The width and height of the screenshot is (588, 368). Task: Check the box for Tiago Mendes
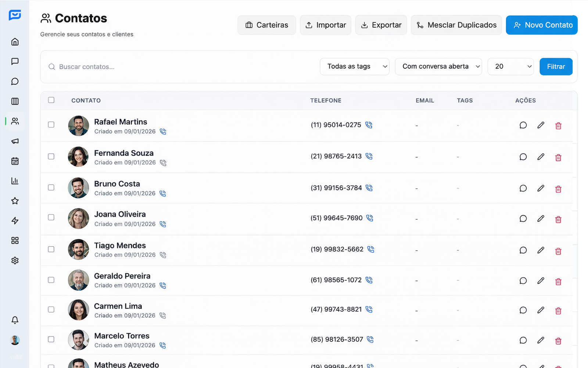(51, 249)
